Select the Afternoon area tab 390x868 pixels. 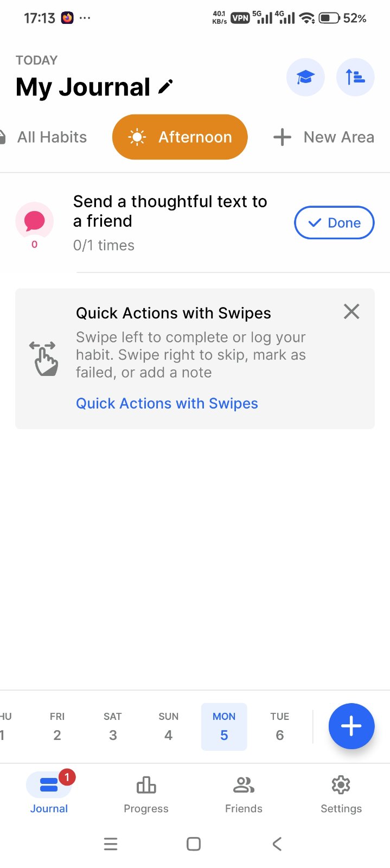(x=180, y=137)
